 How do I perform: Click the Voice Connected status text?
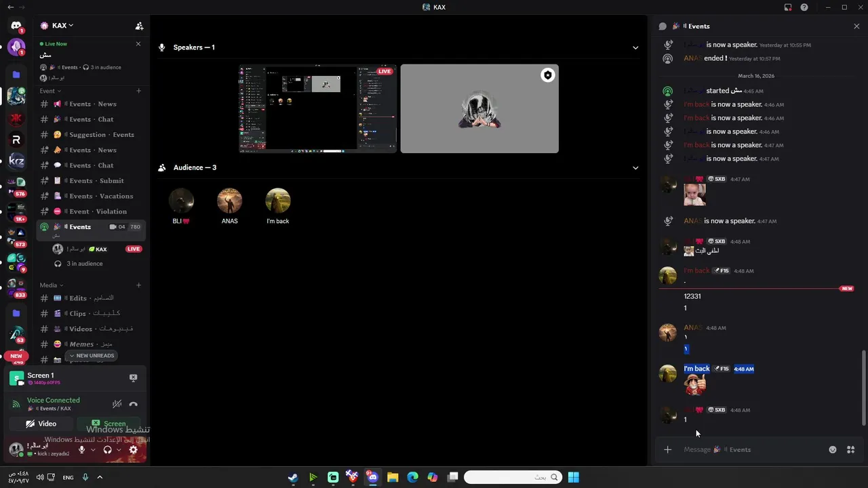(53, 401)
